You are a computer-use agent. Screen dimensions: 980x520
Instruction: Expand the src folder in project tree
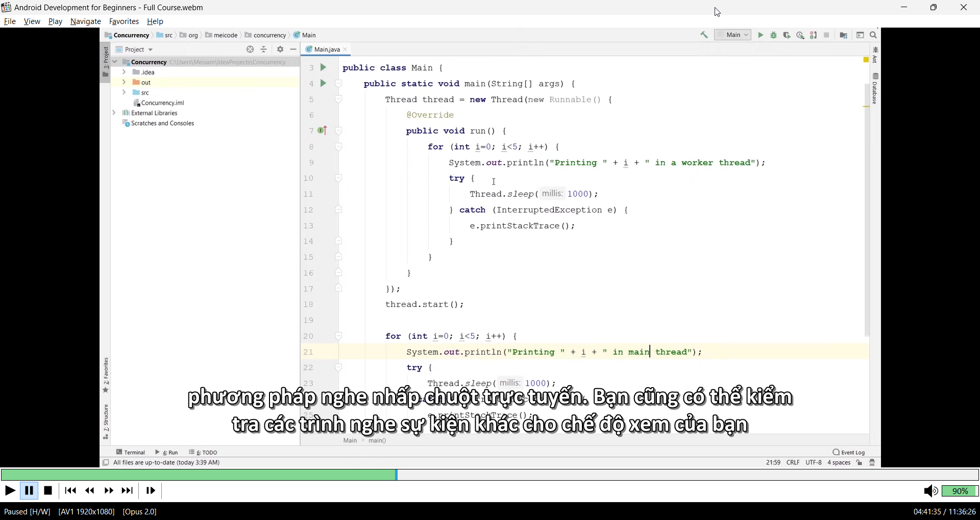click(x=124, y=92)
